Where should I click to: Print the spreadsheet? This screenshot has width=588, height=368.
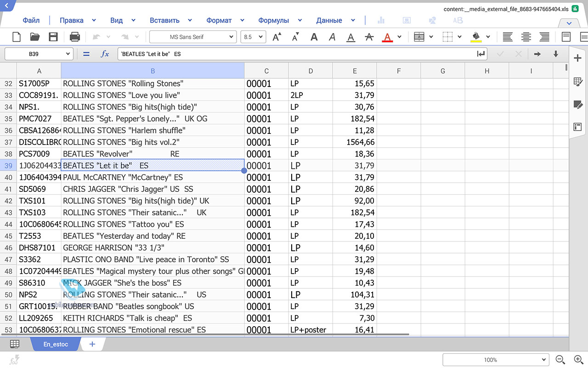point(74,37)
